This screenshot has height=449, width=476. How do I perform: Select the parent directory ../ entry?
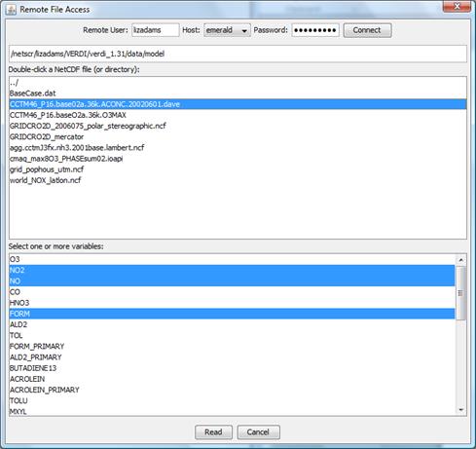[238, 83]
